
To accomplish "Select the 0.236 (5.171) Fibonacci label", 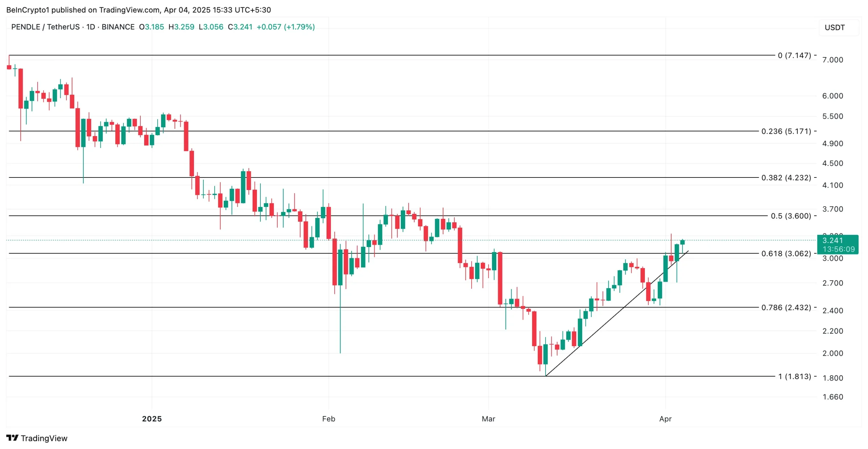I will pos(786,131).
